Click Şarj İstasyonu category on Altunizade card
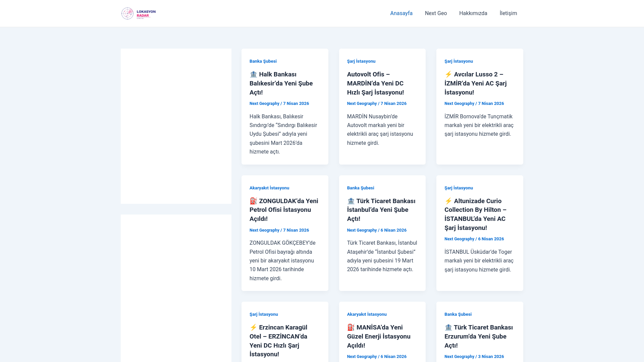644x362 pixels. point(459,188)
